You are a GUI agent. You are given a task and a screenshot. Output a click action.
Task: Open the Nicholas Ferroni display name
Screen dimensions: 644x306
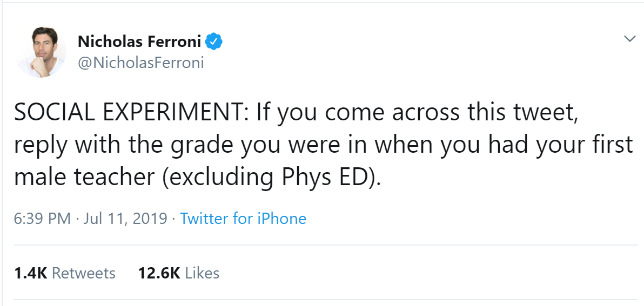(x=139, y=41)
